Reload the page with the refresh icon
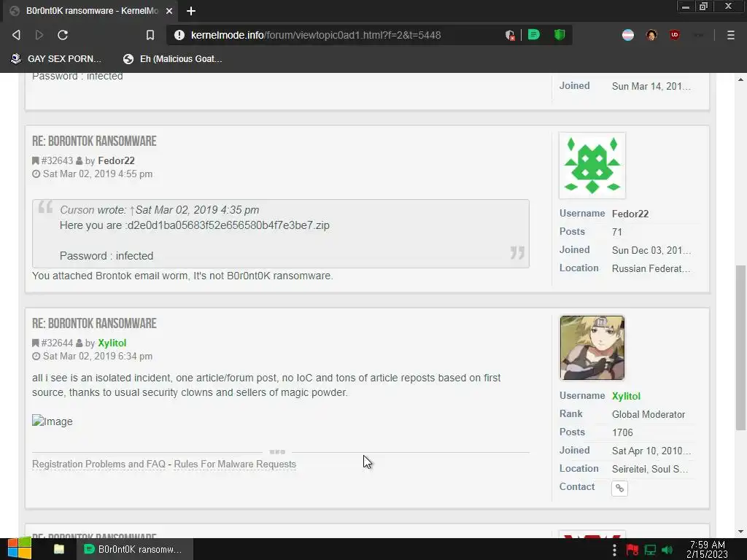 tap(63, 35)
